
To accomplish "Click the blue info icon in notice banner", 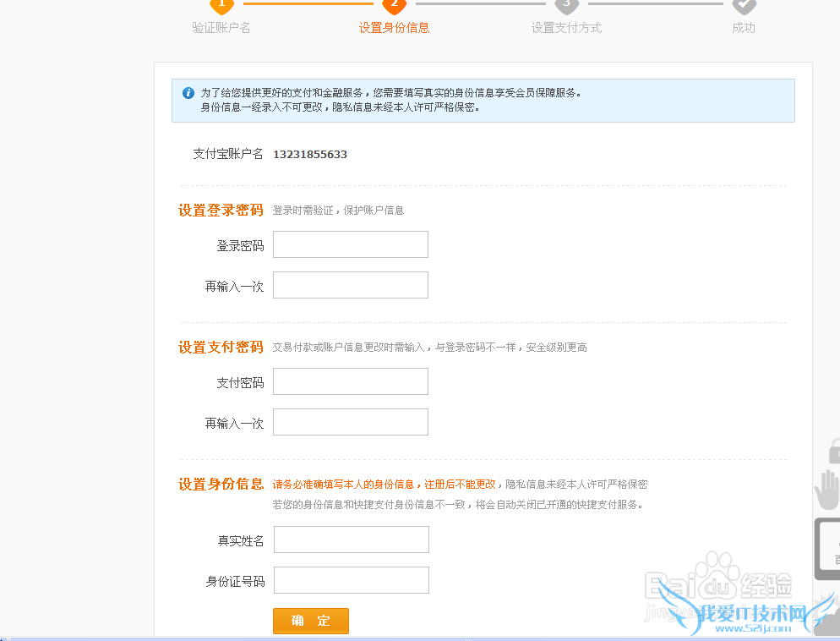I will 188,93.
